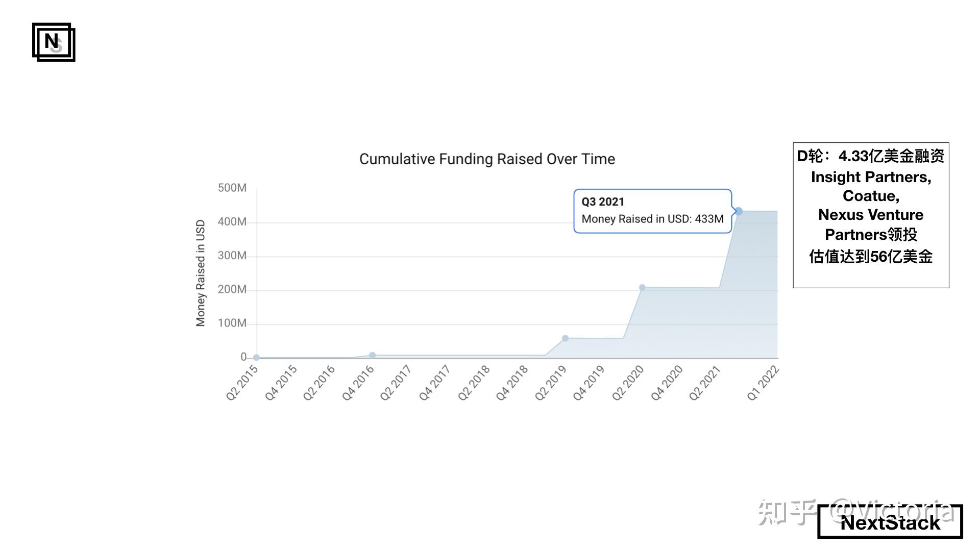980x551 pixels.
Task: Click the NextStack N logo icon
Action: point(54,42)
